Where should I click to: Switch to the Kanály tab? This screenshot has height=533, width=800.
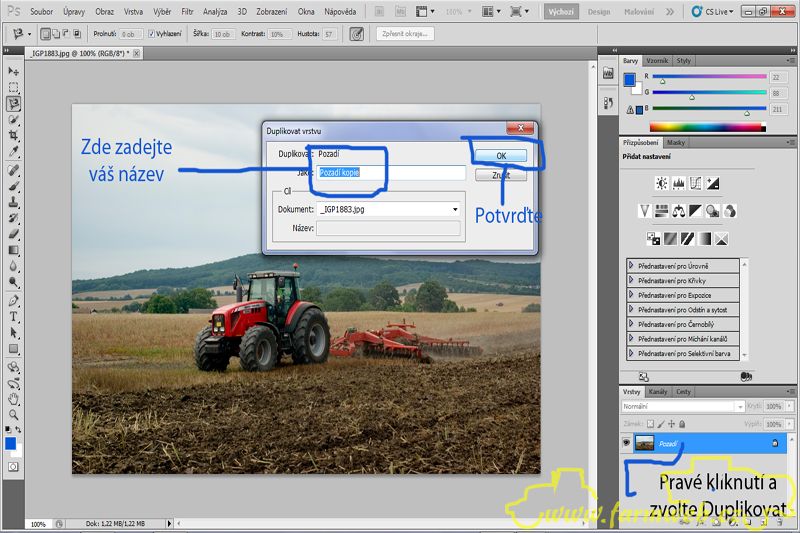(658, 391)
